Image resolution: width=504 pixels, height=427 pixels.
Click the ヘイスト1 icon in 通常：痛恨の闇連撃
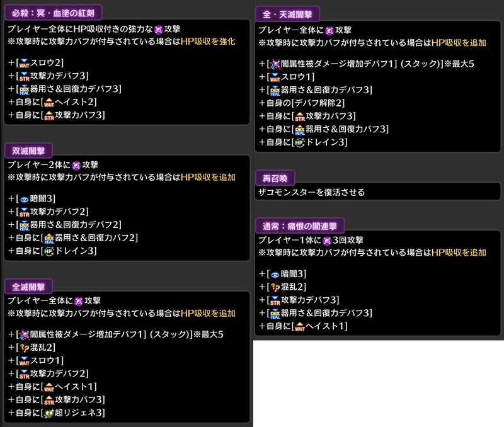[300, 326]
